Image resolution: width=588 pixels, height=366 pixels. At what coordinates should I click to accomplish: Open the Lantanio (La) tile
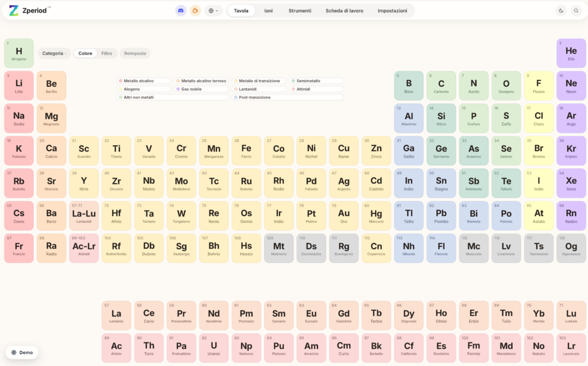[x=116, y=315]
